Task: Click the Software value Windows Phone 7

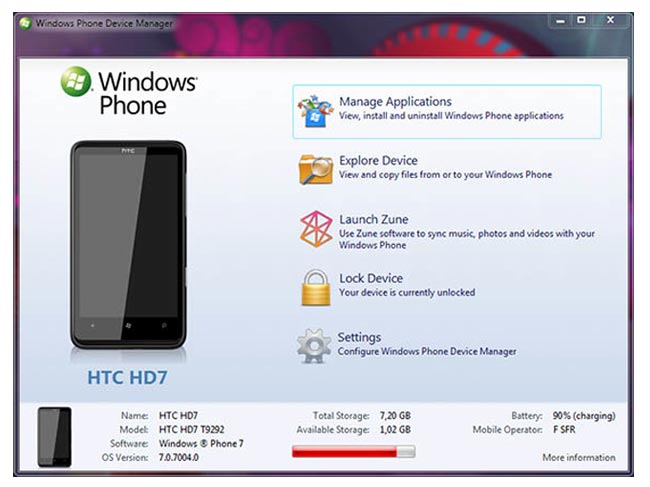Action: point(201,443)
